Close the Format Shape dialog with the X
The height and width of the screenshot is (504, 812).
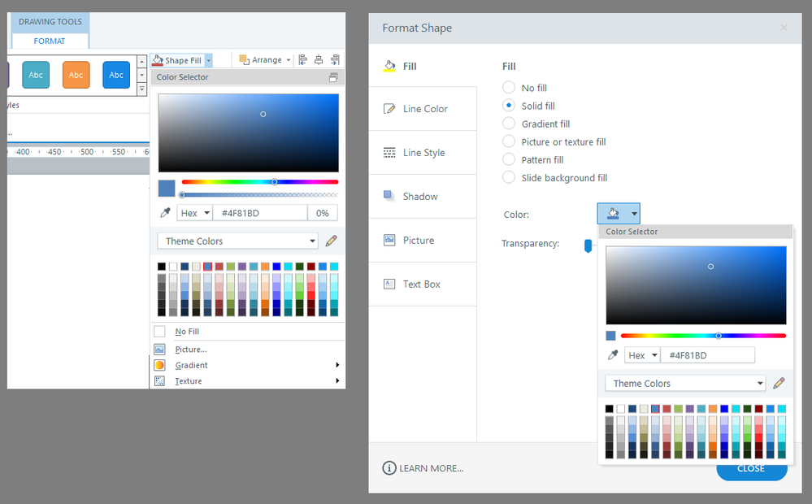click(x=784, y=28)
